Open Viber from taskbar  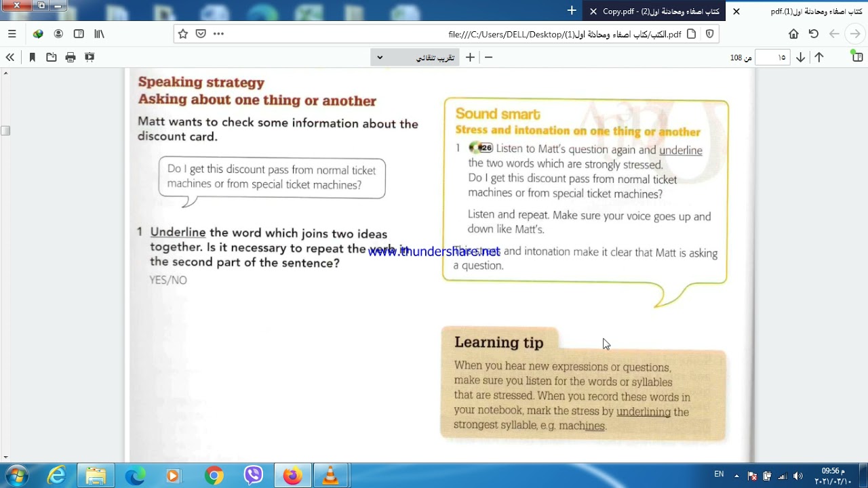(x=253, y=476)
